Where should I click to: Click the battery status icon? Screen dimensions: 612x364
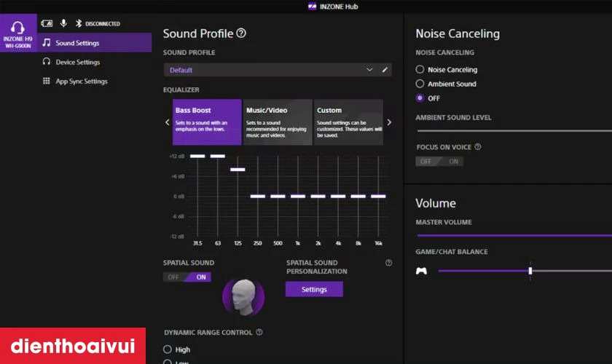[x=47, y=23]
